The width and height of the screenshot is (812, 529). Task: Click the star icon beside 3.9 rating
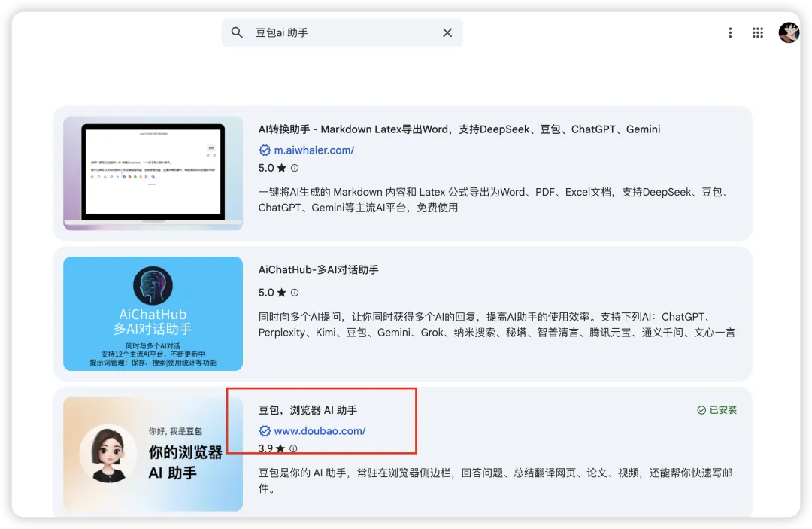point(280,448)
